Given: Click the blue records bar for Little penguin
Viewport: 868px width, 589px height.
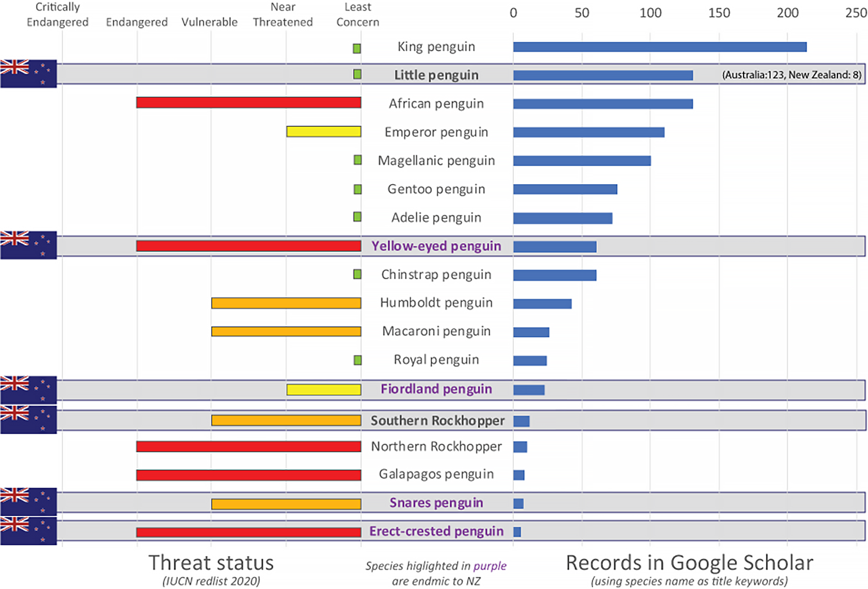Looking at the screenshot, I should [603, 75].
